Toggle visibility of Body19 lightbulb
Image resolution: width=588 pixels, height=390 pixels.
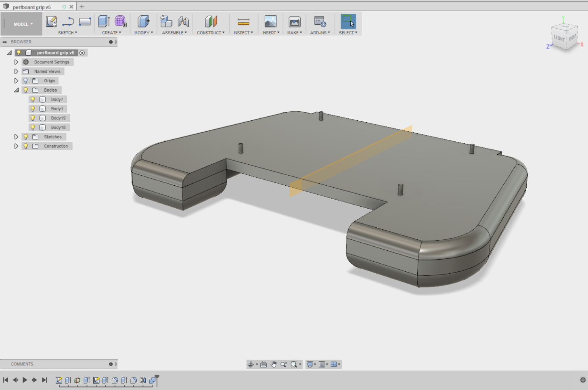pos(33,118)
